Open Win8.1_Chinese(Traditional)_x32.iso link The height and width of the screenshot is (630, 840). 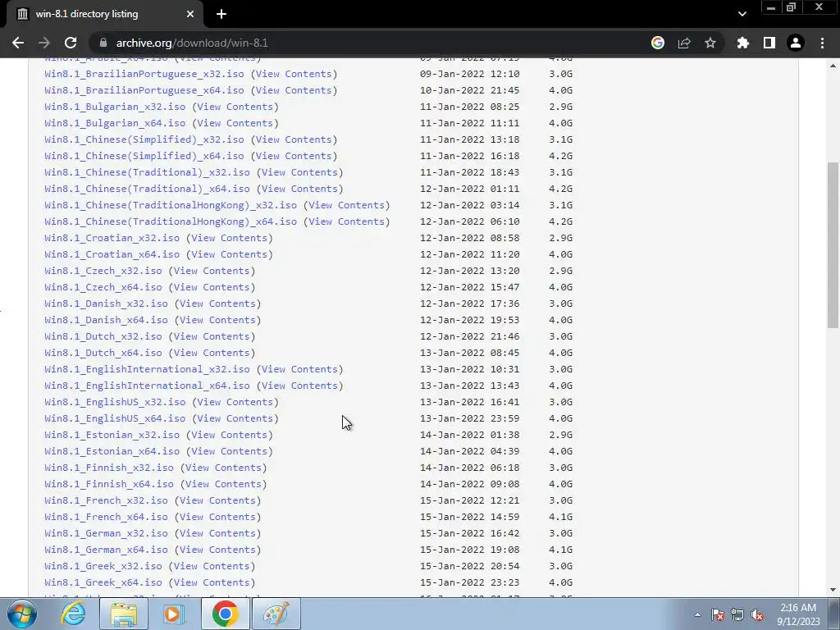147,172
